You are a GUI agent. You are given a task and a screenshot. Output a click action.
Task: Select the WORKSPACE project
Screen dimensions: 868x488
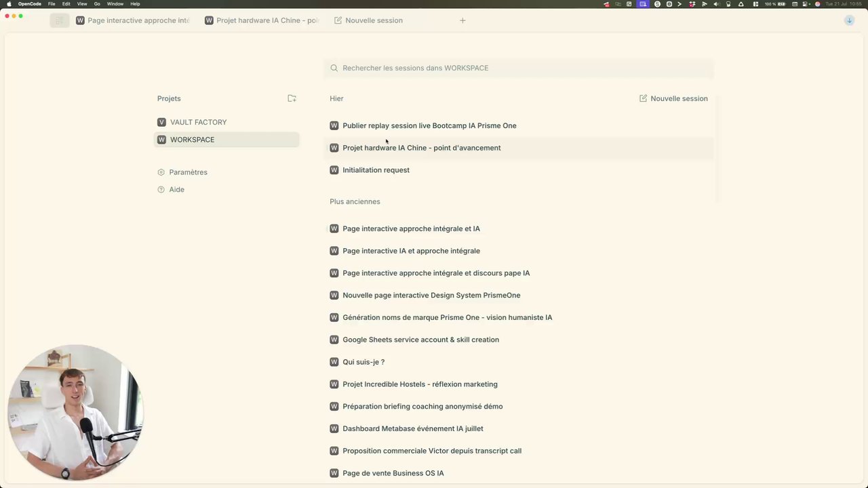pos(226,140)
